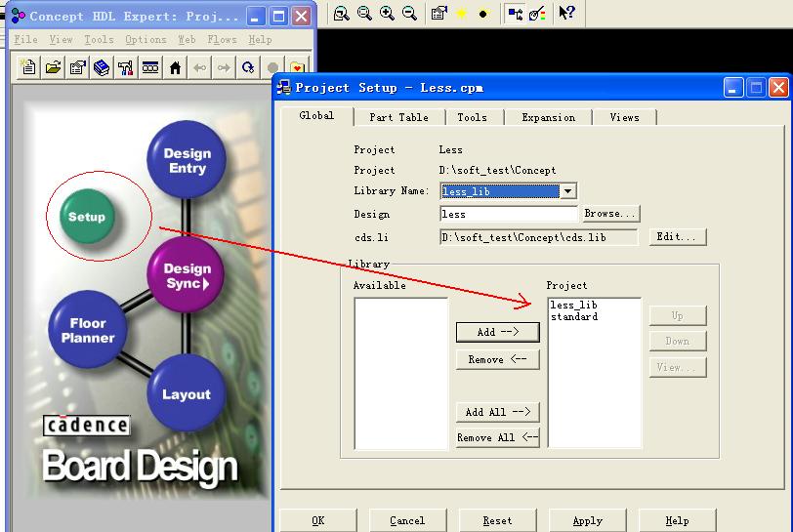
Task: Click the Library Name combo box text
Action: 500,191
